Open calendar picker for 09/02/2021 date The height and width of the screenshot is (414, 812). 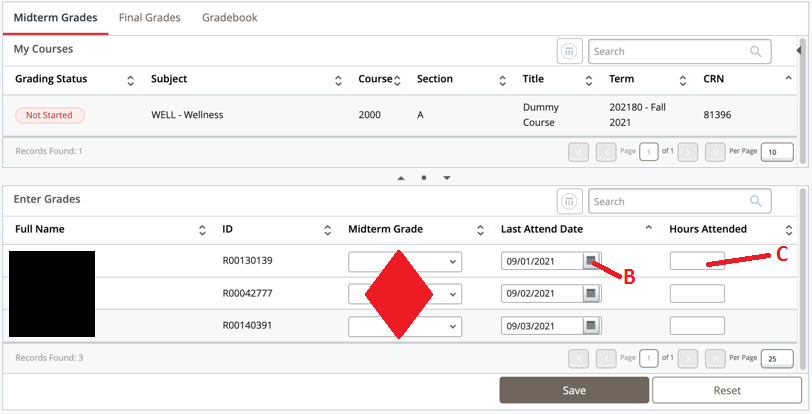[x=591, y=294]
